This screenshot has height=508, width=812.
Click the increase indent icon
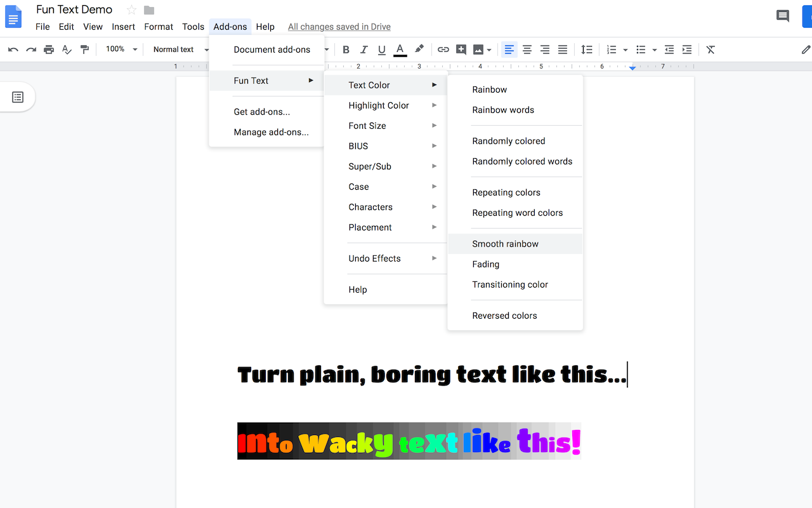(x=686, y=50)
